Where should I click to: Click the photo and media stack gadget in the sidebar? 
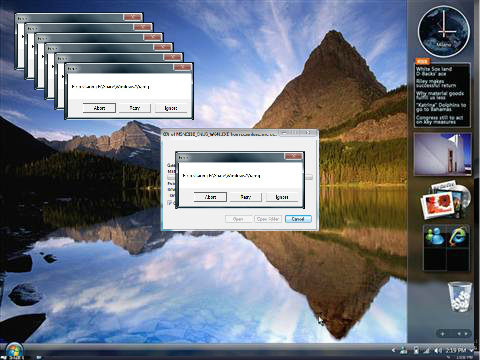click(446, 200)
